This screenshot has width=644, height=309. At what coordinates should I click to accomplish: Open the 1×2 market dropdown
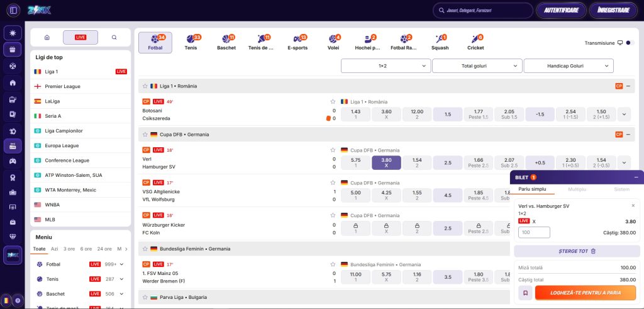pyautogui.click(x=386, y=65)
